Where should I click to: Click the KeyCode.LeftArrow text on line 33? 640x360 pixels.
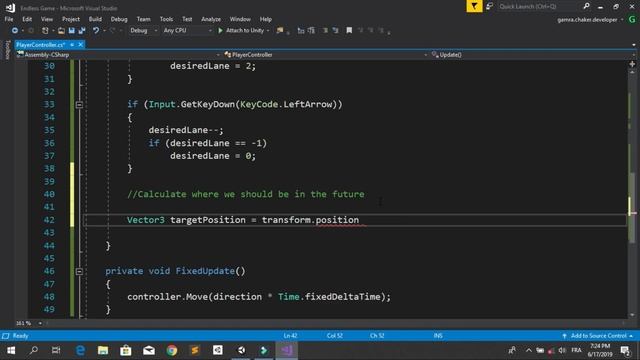[286, 104]
